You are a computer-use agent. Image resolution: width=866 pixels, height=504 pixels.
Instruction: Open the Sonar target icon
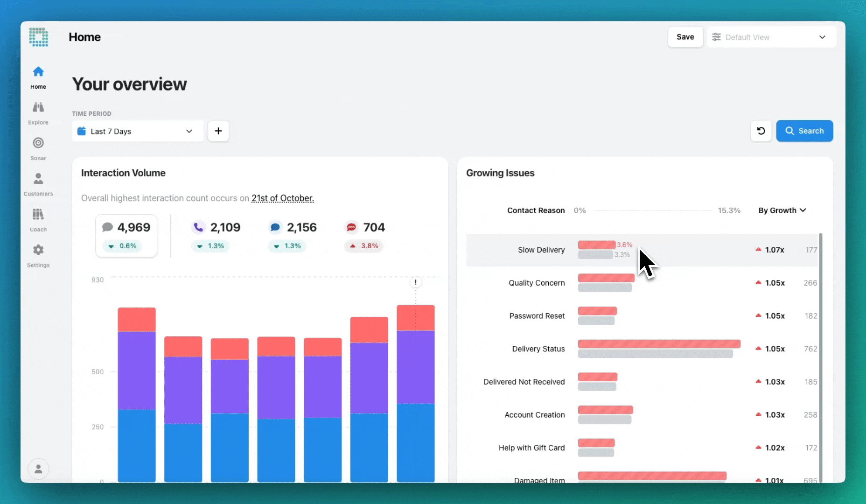click(x=38, y=143)
